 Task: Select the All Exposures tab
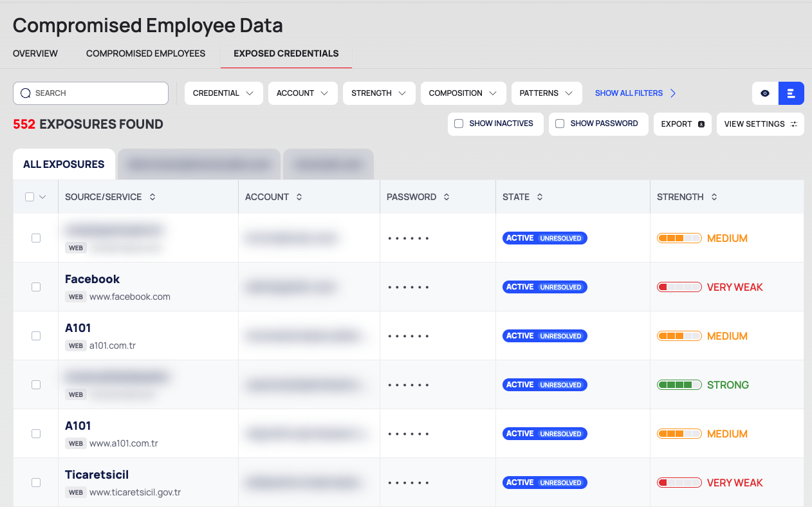tap(64, 164)
